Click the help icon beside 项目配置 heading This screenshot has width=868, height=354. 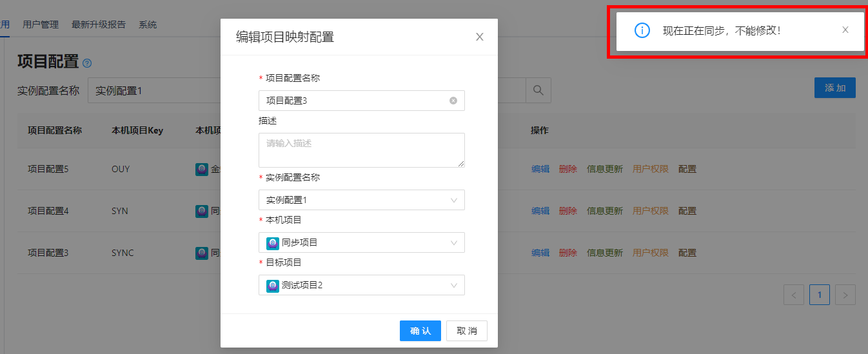point(87,63)
